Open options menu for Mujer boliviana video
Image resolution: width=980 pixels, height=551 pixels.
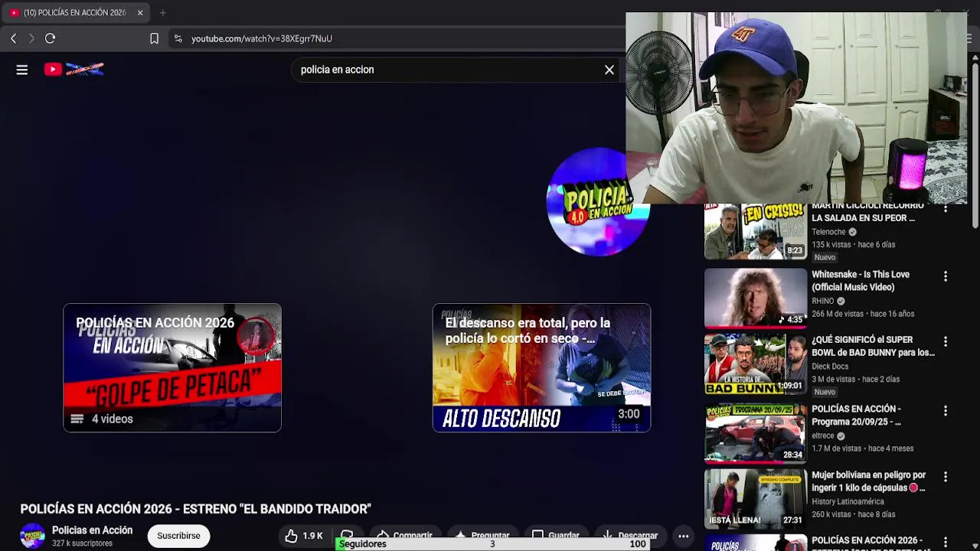(x=946, y=477)
